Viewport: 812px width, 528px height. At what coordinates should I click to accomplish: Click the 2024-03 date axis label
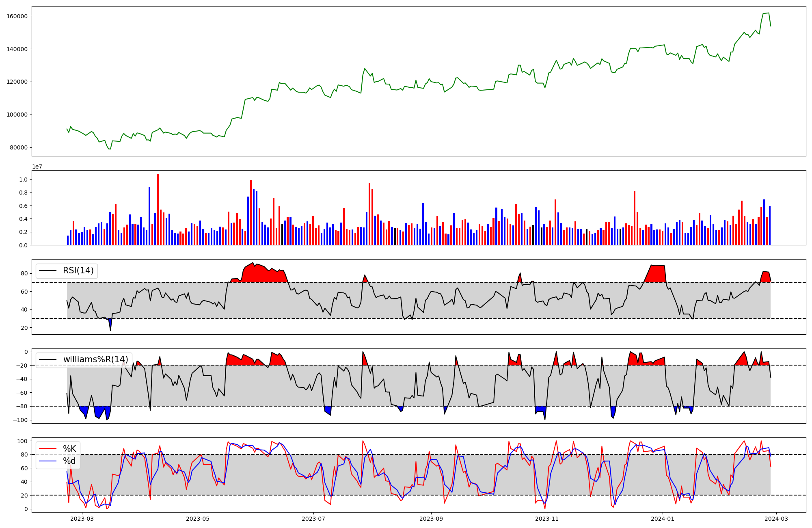click(x=776, y=519)
